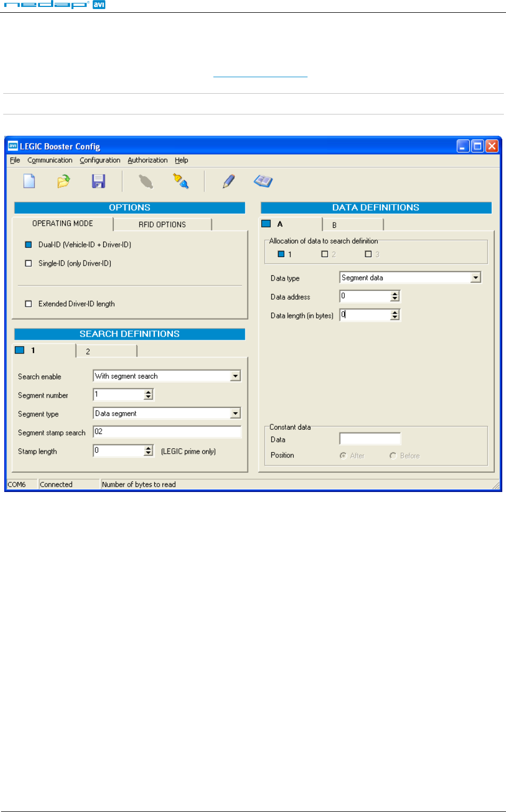Viewport: 506px width, 812px height.
Task: Maximize the LEGIC Booster Config window
Action: [478, 146]
